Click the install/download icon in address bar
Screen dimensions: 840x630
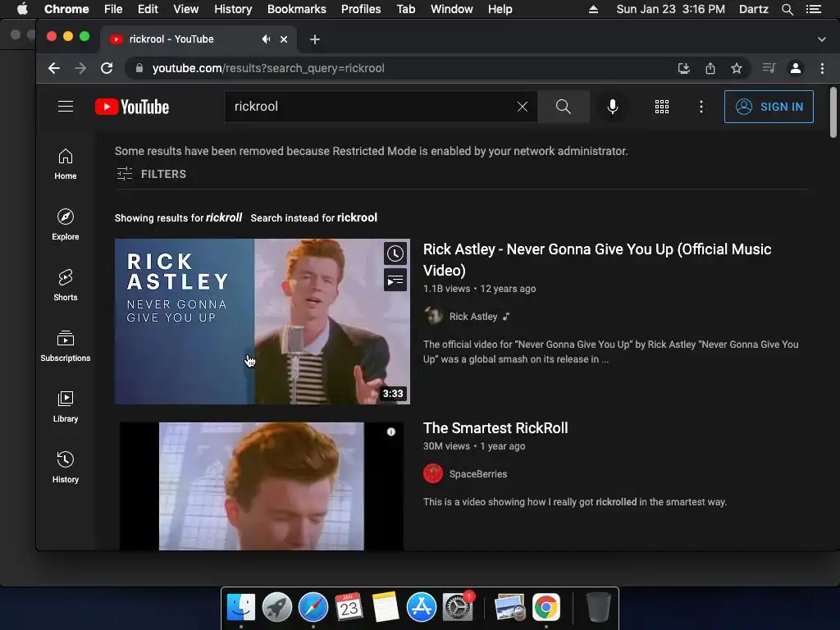(683, 68)
